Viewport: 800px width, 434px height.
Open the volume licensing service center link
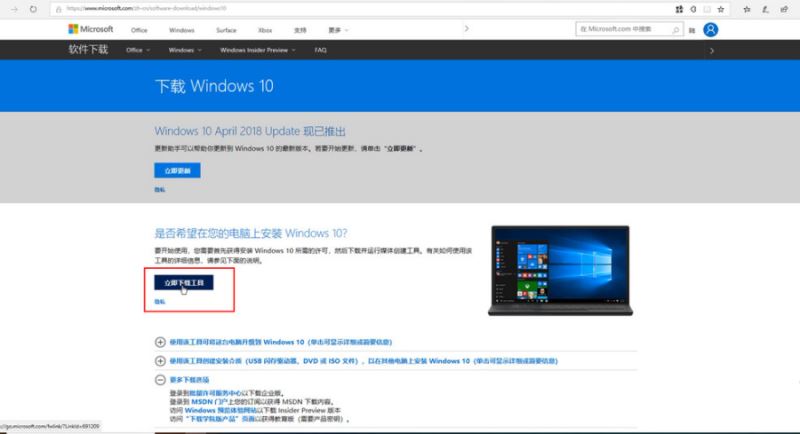pos(215,393)
